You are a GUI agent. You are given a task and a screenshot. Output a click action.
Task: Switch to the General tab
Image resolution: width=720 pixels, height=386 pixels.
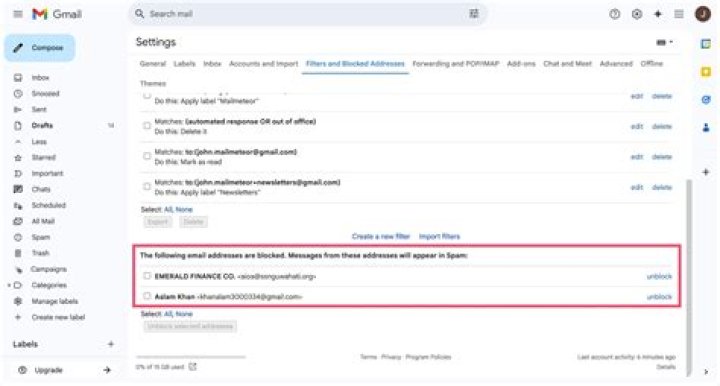[152, 64]
